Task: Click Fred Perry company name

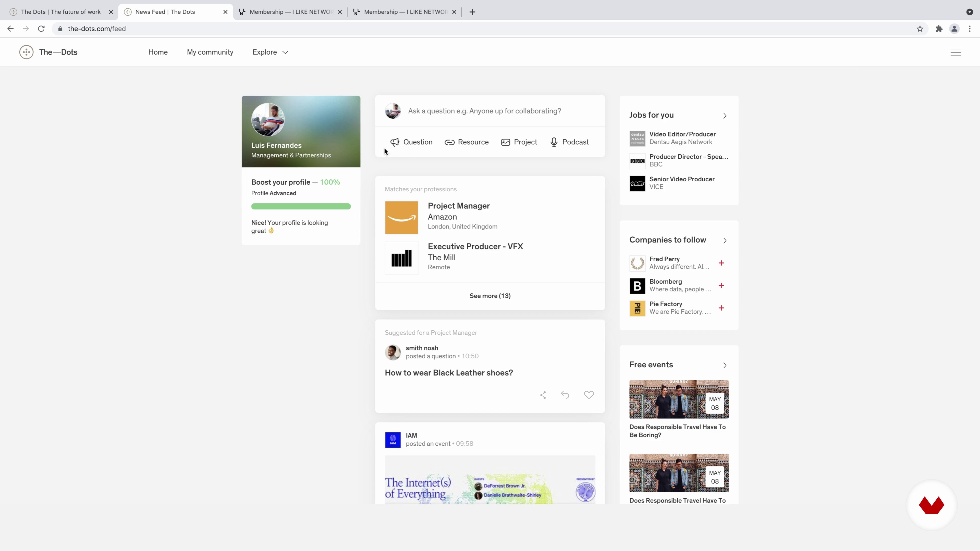Action: tap(664, 259)
